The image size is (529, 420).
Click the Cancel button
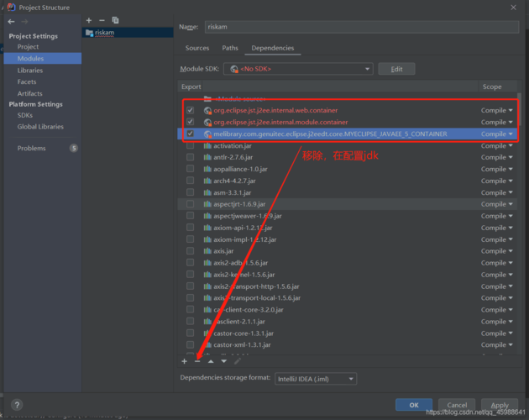(457, 405)
